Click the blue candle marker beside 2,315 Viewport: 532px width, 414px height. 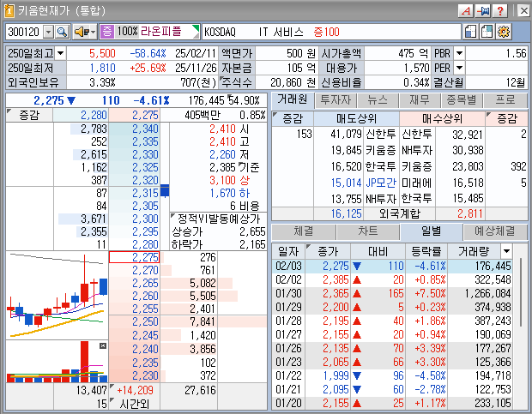(165, 191)
